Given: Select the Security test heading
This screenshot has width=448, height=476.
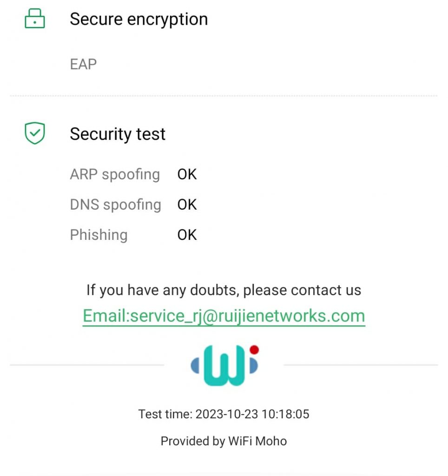Looking at the screenshot, I should tap(118, 134).
